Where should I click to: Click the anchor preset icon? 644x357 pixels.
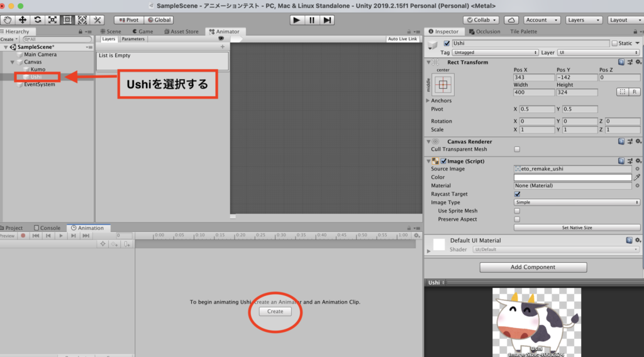(443, 84)
